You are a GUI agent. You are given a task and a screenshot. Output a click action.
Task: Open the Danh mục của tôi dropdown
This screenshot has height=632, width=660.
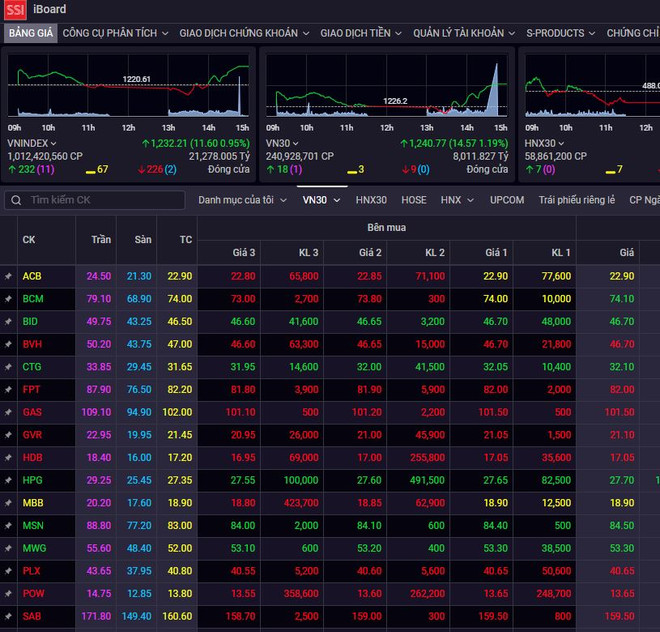(242, 200)
